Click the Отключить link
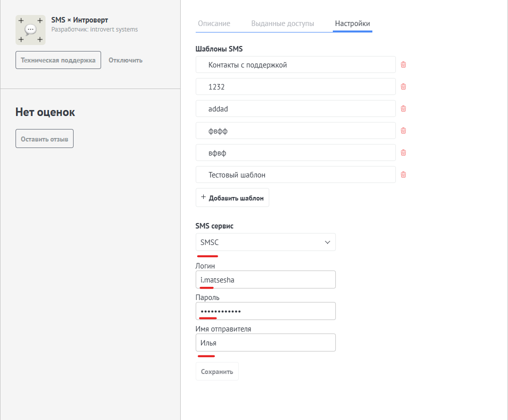The height and width of the screenshot is (420, 508). [x=126, y=60]
